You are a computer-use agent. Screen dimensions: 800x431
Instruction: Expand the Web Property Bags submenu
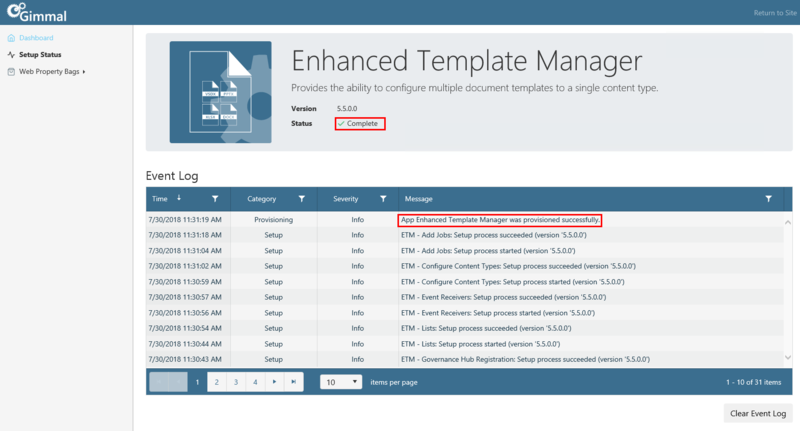click(x=85, y=72)
